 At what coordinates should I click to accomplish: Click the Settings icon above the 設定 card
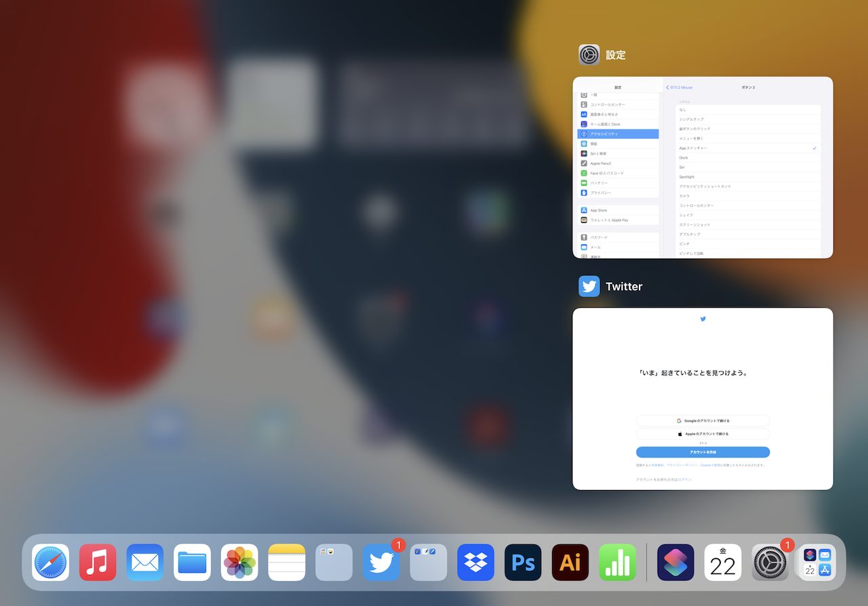tap(589, 55)
